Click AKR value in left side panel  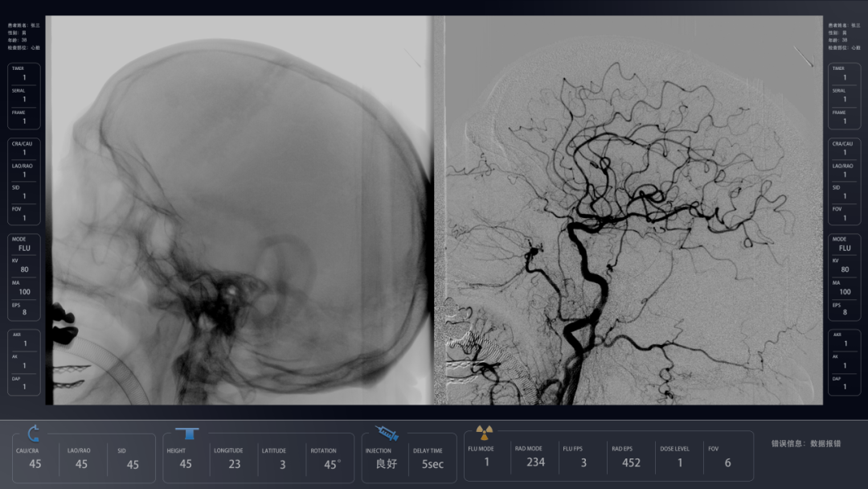(x=25, y=343)
